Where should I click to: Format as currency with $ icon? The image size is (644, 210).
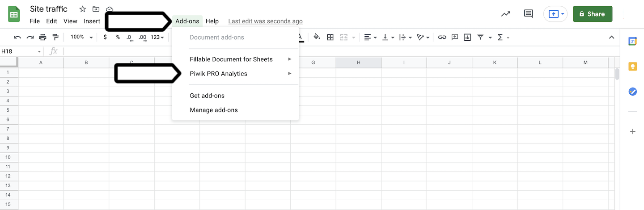[x=105, y=37]
